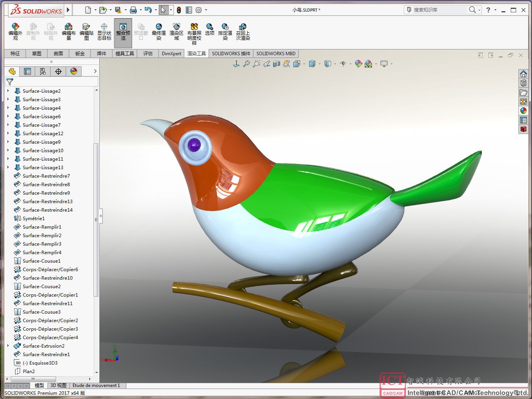This screenshot has height=399, width=532.
Task: Open the Custom Properties task pane
Action: (524, 120)
